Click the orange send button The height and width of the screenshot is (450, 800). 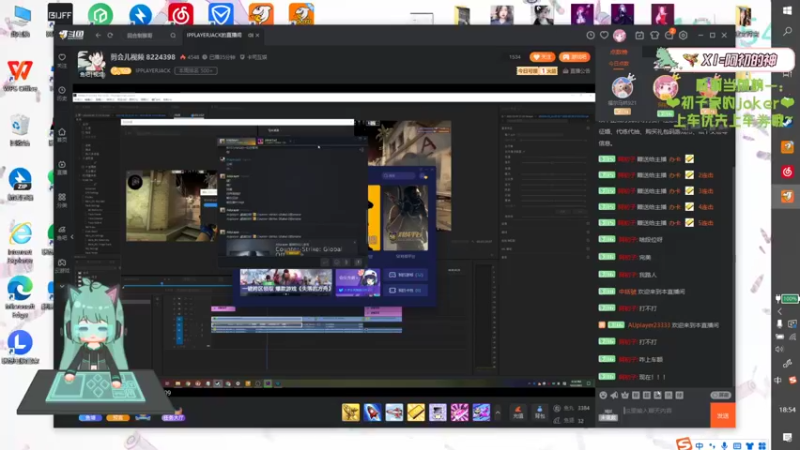(x=723, y=415)
